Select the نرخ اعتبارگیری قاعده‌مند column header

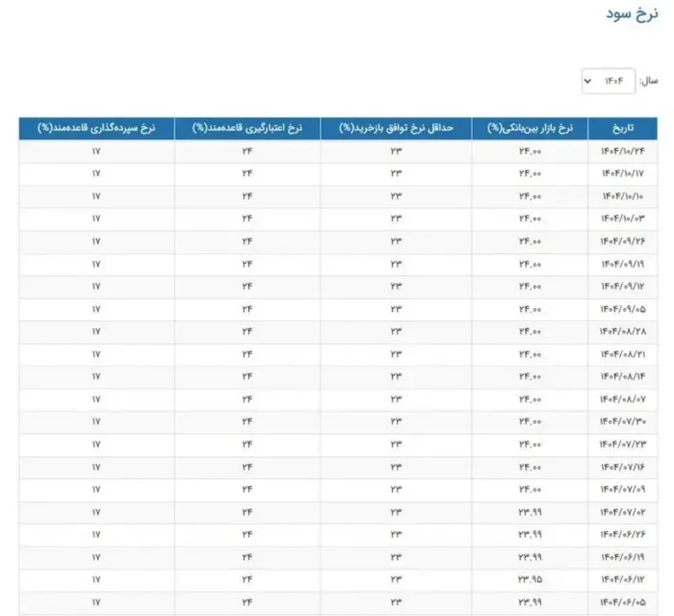247,128
